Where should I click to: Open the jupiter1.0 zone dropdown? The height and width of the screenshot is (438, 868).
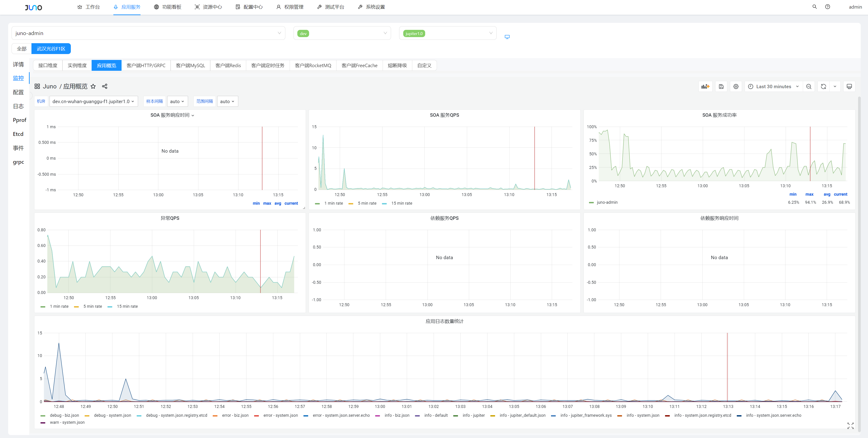point(448,33)
